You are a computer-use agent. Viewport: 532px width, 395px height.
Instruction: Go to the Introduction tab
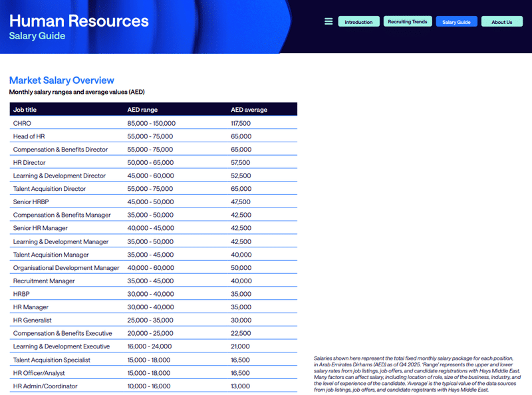pos(358,22)
